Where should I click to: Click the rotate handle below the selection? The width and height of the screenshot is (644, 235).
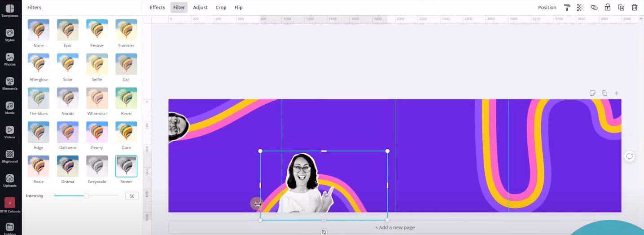pos(324,232)
